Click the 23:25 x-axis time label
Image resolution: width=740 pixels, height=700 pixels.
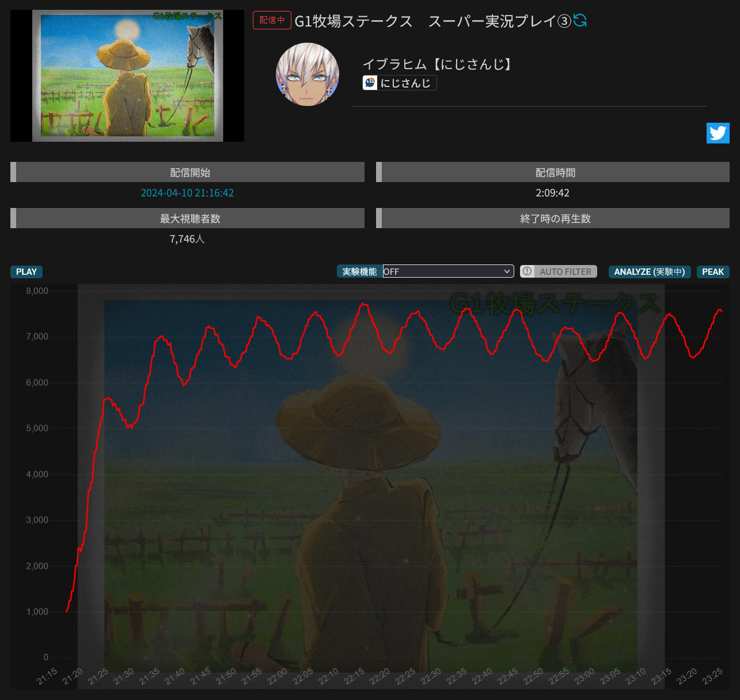[713, 676]
